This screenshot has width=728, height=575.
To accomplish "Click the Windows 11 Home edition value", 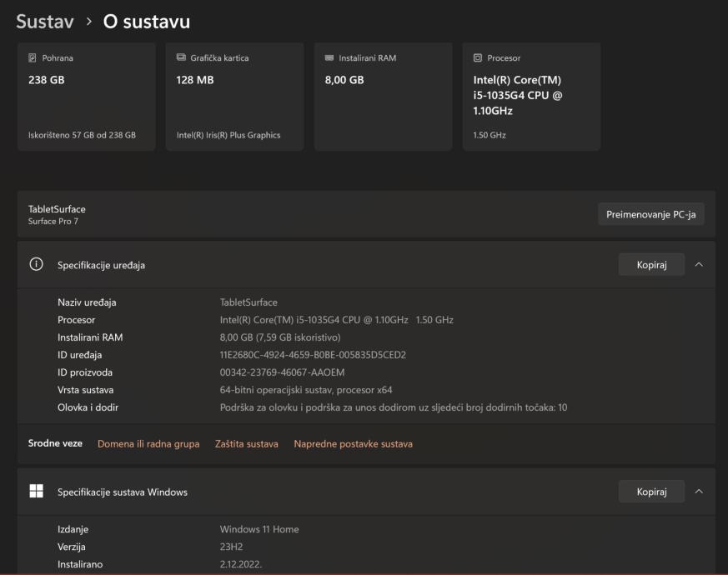I will [259, 529].
